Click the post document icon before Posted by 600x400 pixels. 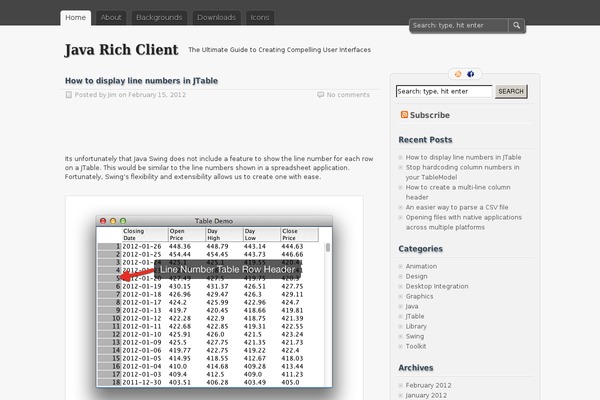tap(68, 95)
